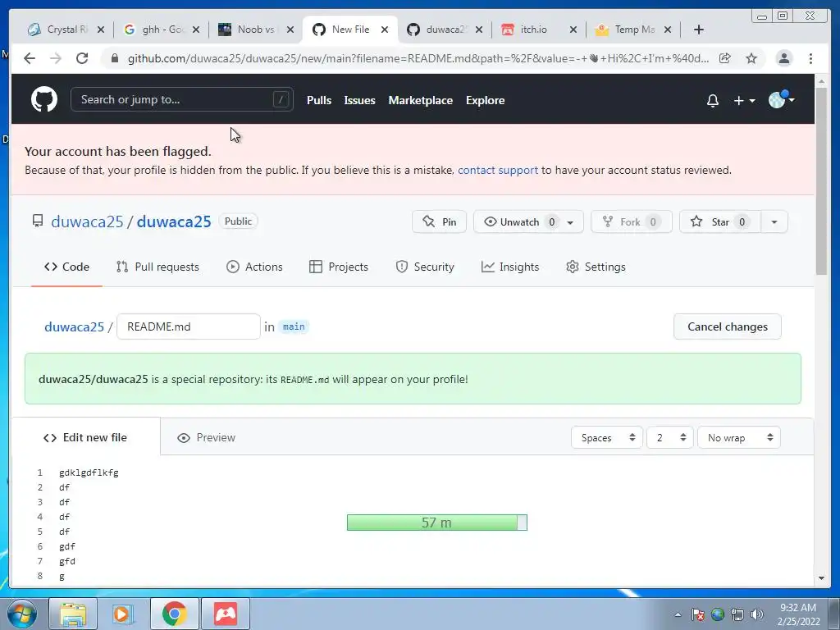This screenshot has height=630, width=840.
Task: Select the Edit new file tab
Action: click(85, 438)
